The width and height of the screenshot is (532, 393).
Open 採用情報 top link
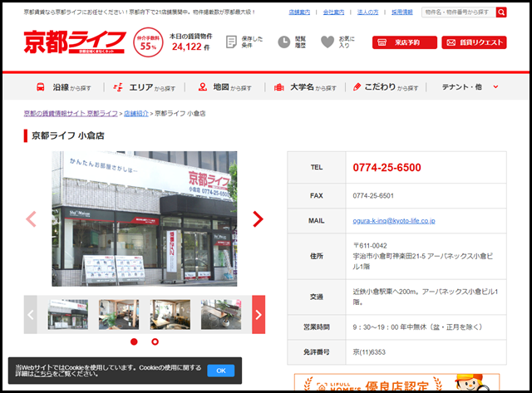click(x=402, y=12)
